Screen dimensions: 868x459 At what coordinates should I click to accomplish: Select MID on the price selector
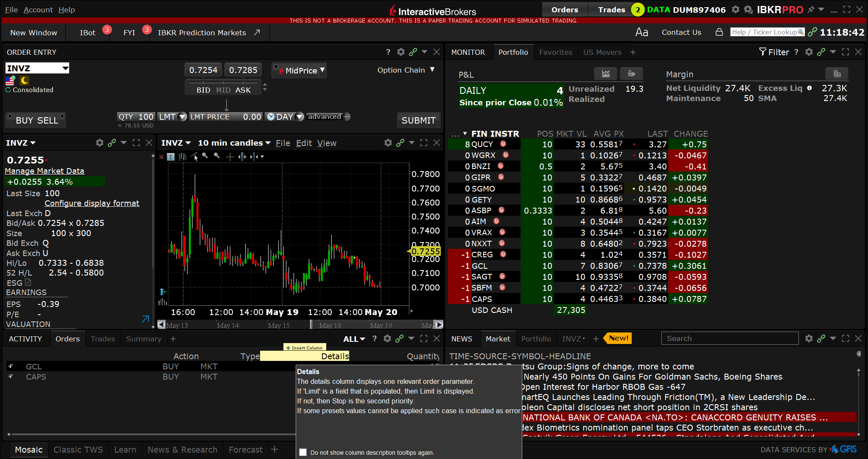(223, 90)
